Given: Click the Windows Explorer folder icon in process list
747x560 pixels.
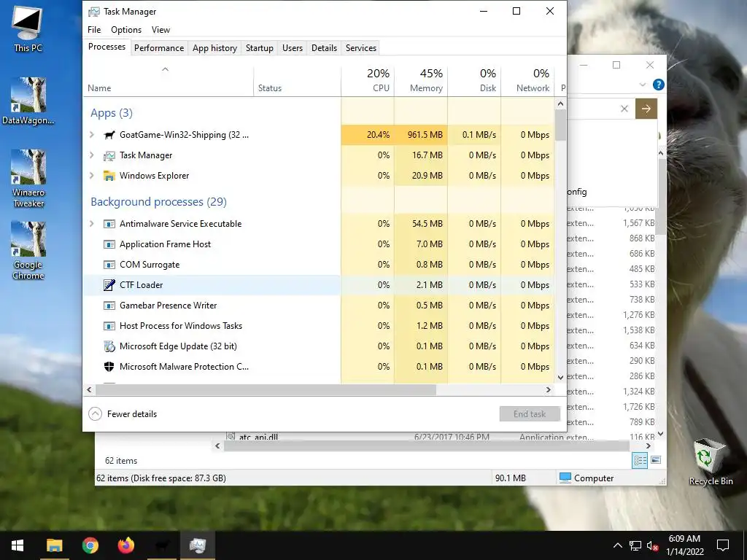Looking at the screenshot, I should [x=109, y=176].
